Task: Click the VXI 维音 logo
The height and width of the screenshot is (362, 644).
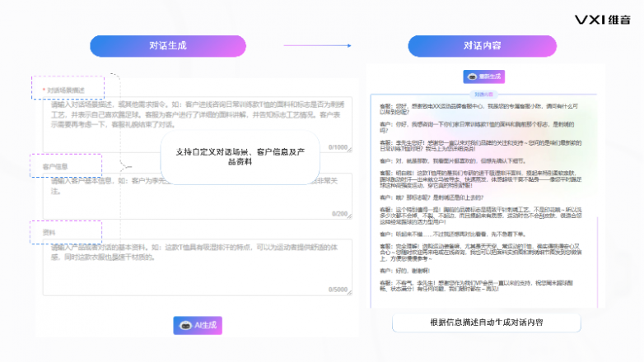Action: tap(602, 20)
